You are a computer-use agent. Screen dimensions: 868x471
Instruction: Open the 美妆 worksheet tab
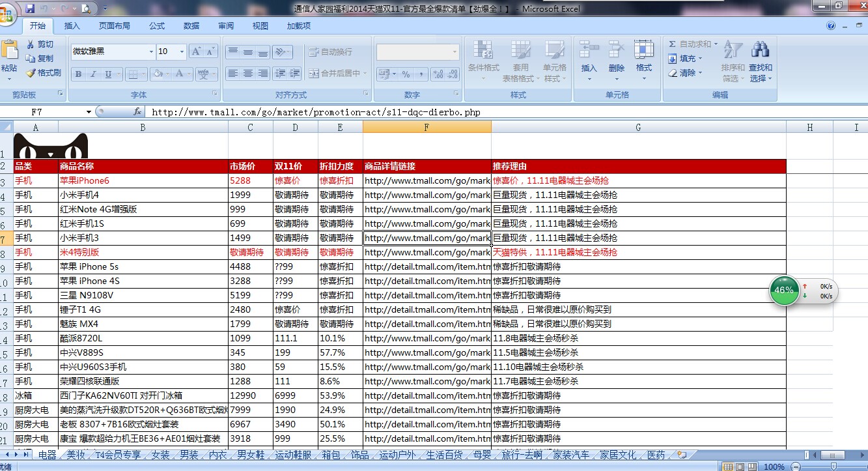click(76, 455)
